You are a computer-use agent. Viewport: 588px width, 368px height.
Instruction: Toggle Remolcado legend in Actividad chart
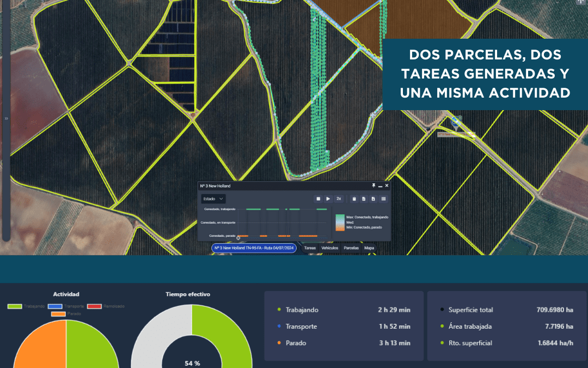(x=106, y=306)
